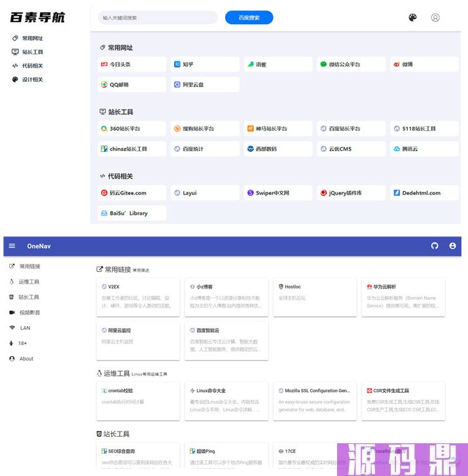Click the OneNav title

coord(39,246)
